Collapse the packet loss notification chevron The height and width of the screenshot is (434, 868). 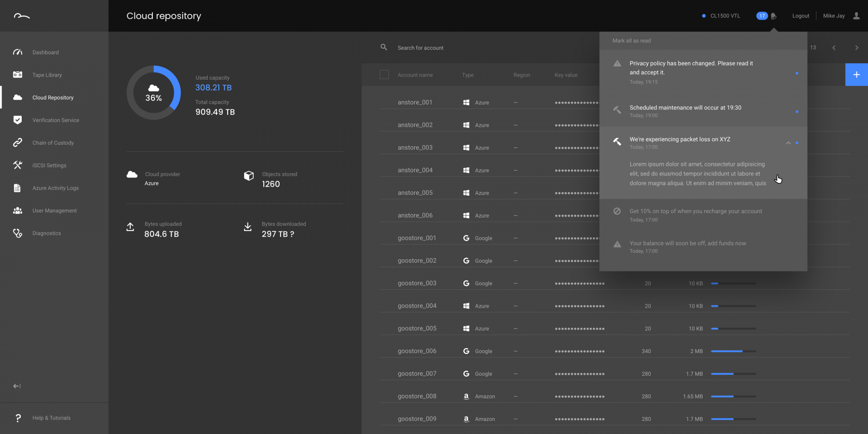point(788,143)
